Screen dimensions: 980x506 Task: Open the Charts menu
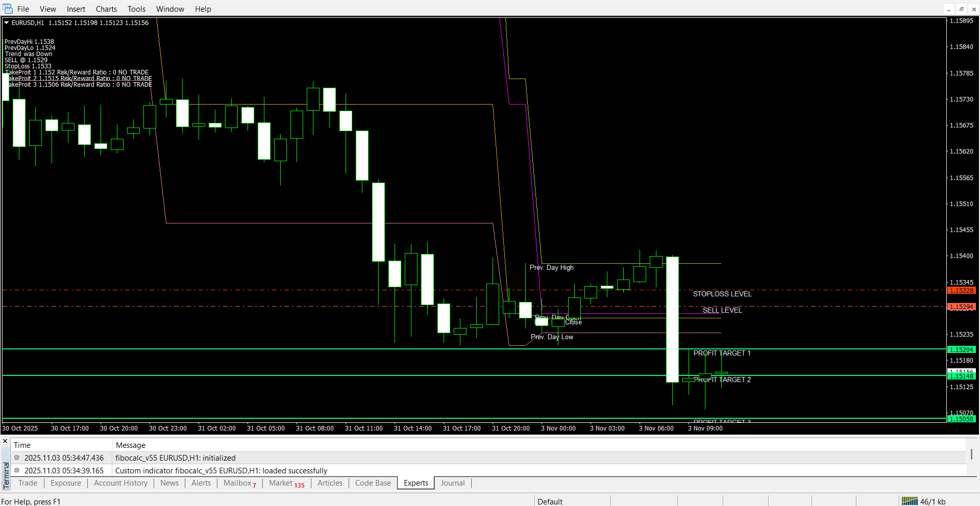tap(106, 9)
